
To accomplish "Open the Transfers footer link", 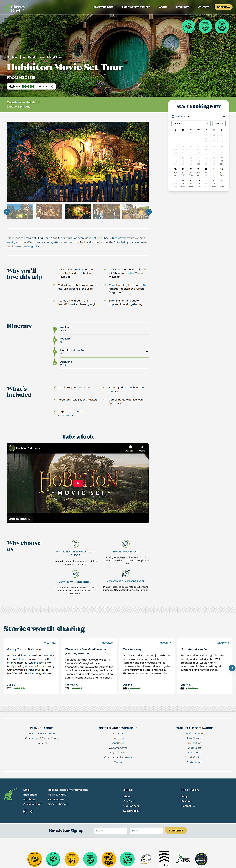I will click(x=41, y=743).
